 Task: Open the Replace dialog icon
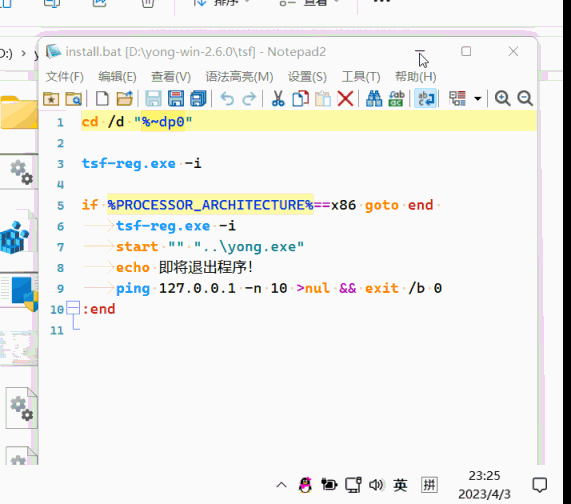(397, 99)
